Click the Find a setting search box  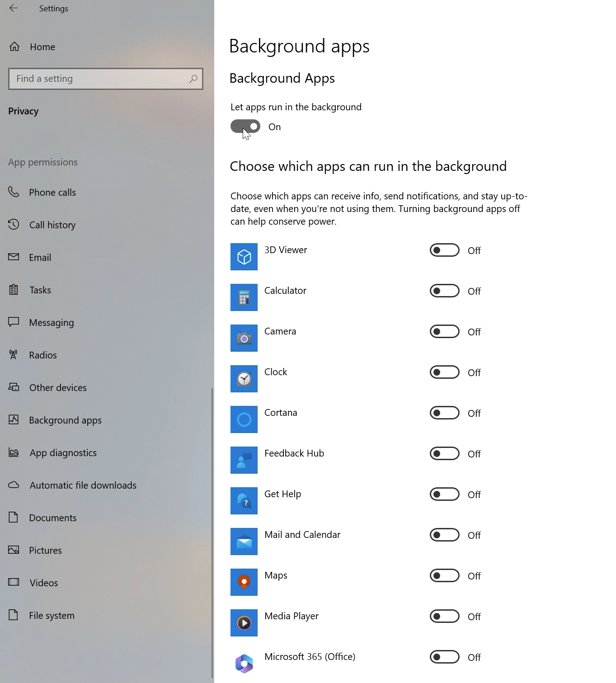[x=106, y=79]
